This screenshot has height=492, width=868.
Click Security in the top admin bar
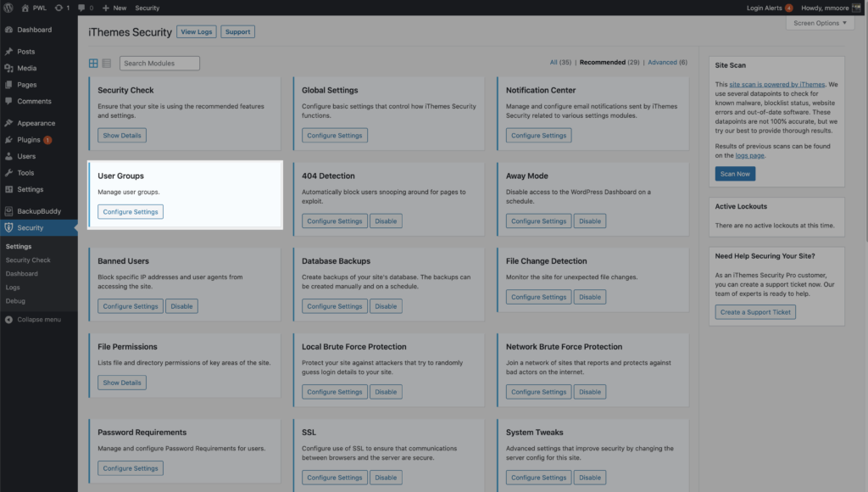point(147,8)
